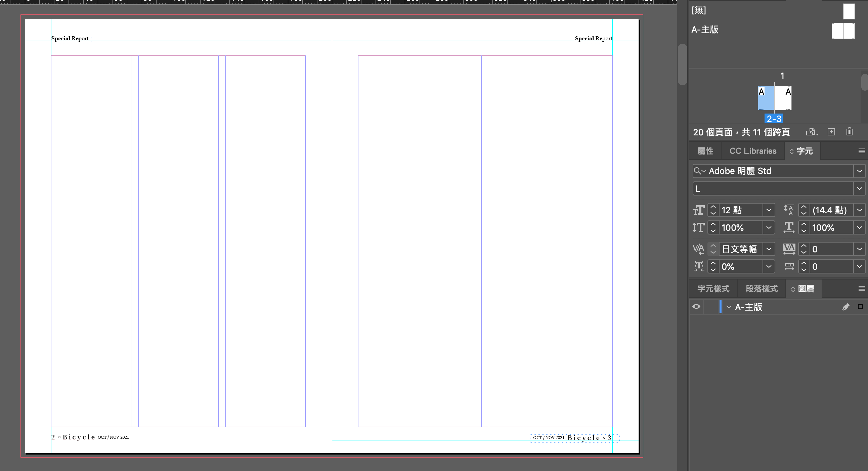Open the 字元樣式 tab
This screenshot has height=471, width=868.
point(713,289)
